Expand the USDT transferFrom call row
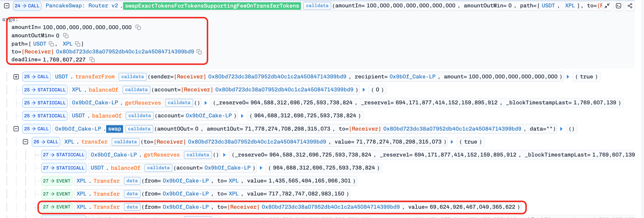Screen dimensions: 644x218 point(16,77)
